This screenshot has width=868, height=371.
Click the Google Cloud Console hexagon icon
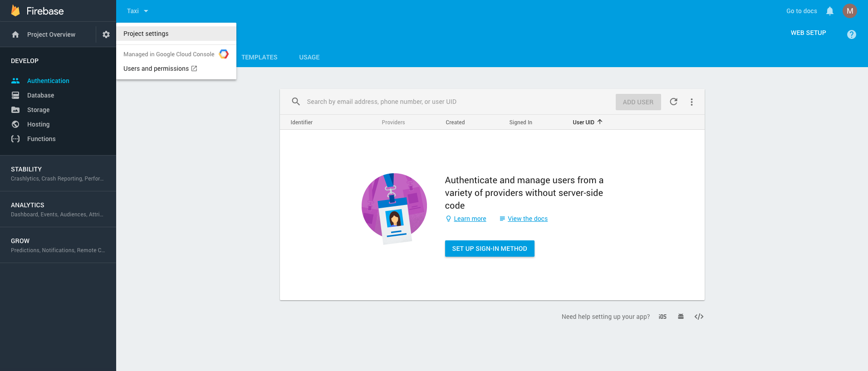[224, 54]
